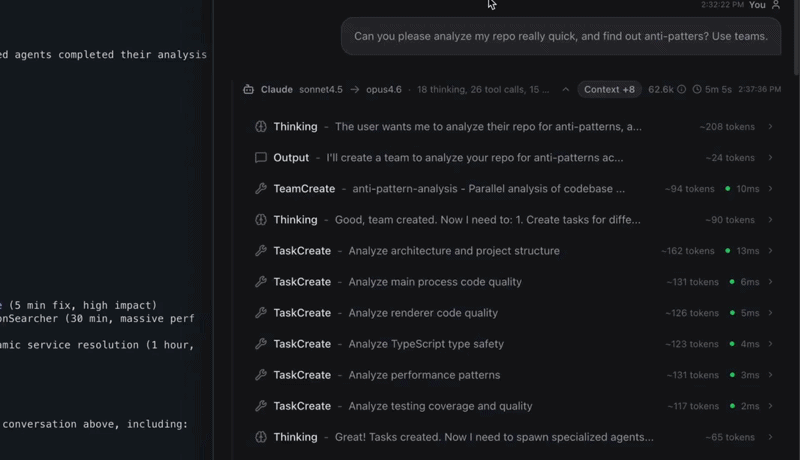Click the ~117 tokens label
This screenshot has width=800, height=460.
(x=693, y=406)
